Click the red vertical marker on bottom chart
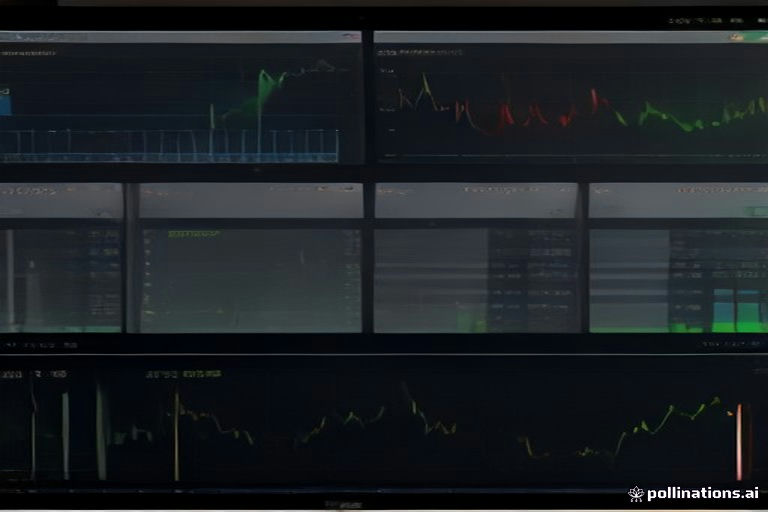 [740, 441]
